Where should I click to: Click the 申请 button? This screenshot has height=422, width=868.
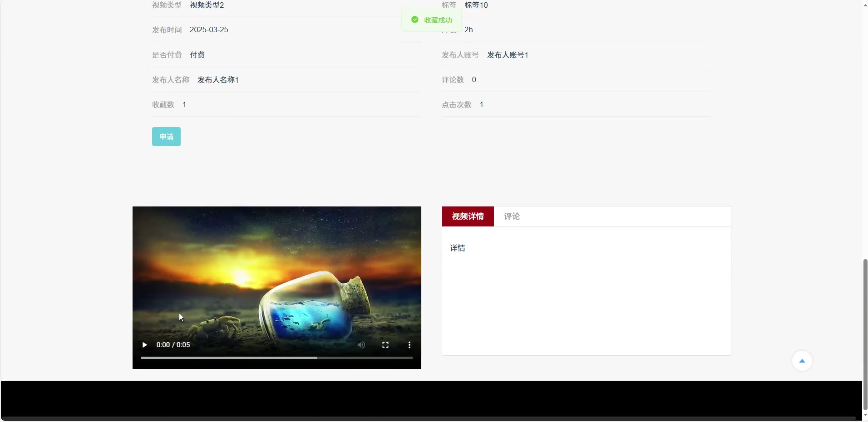click(x=166, y=137)
